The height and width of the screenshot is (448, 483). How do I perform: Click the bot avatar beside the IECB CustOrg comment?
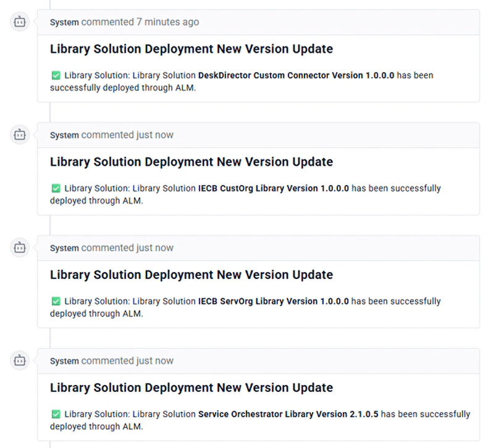20,135
